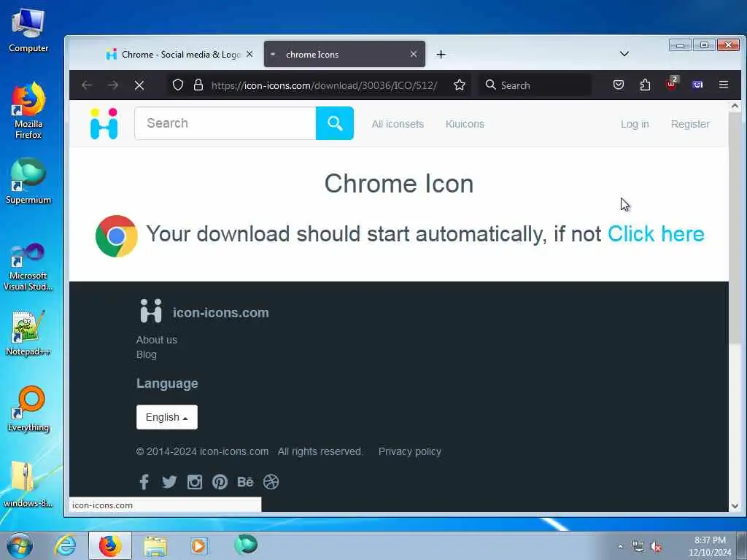This screenshot has width=747, height=560.
Task: Open the Instagram footer icon
Action: (194, 482)
